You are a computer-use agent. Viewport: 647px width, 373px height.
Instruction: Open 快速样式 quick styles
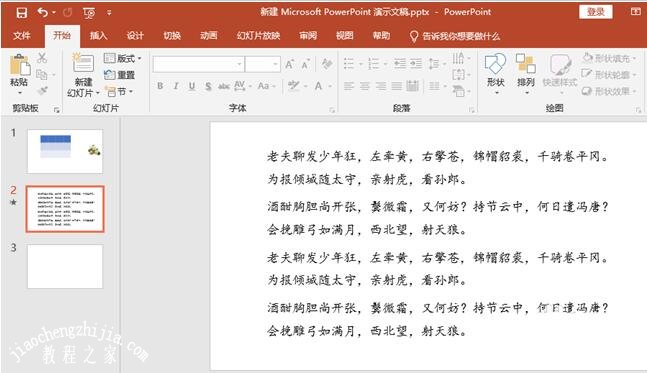[560, 73]
